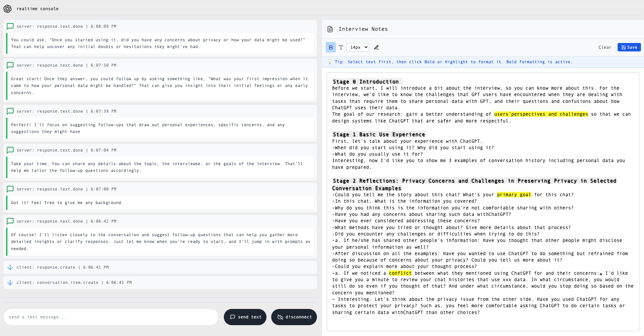The image size is (644, 336).
Task: Click the 'realtime console' title text
Action: 38,9
